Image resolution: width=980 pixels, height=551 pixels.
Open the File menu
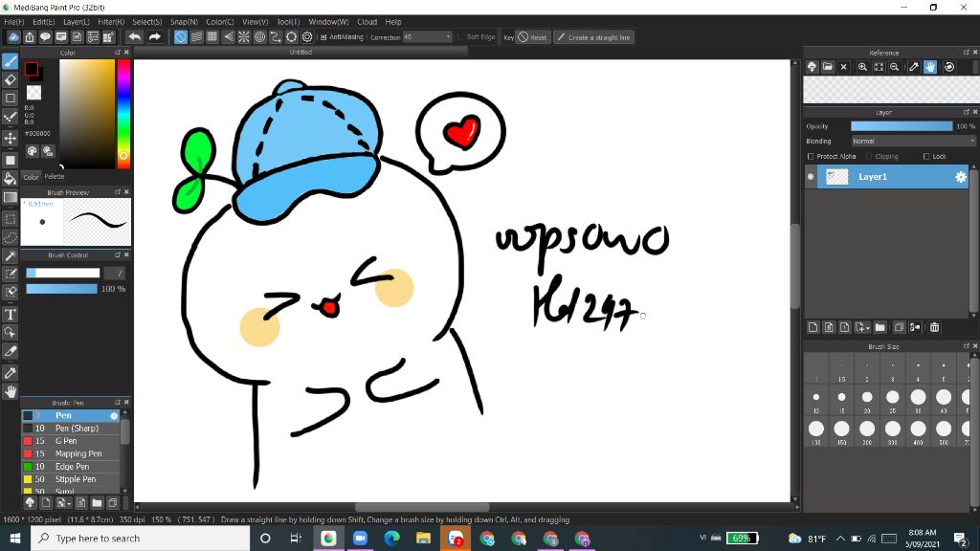pyautogui.click(x=13, y=22)
